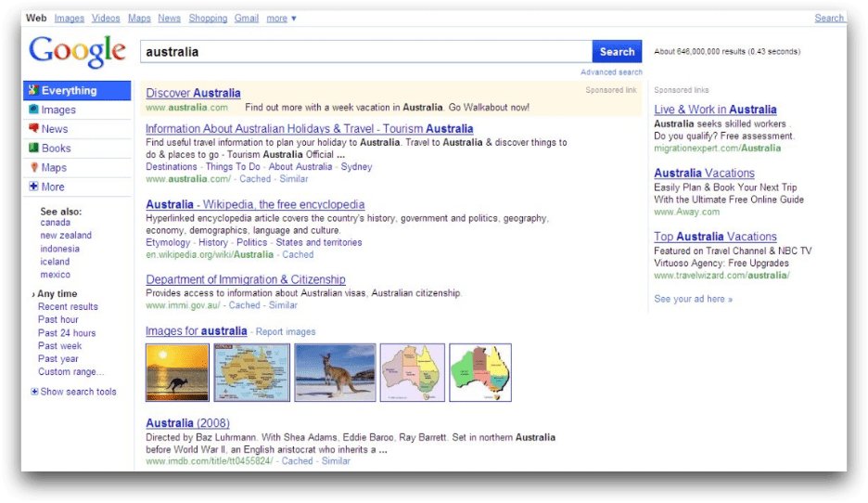
Task: Filter results by Past 24 hours
Action: (67, 333)
